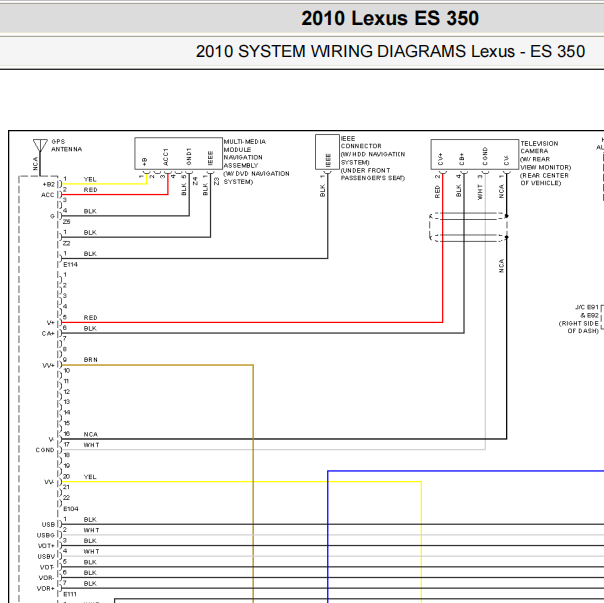
Task: Click the "CGND" pin label on the left connector
Action: point(45,450)
